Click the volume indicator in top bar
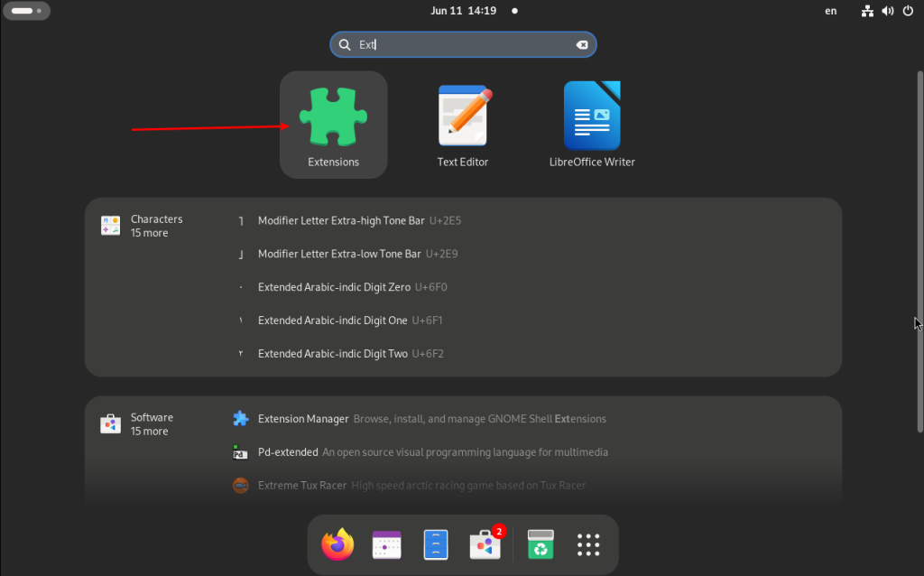924x576 pixels. [x=888, y=11]
